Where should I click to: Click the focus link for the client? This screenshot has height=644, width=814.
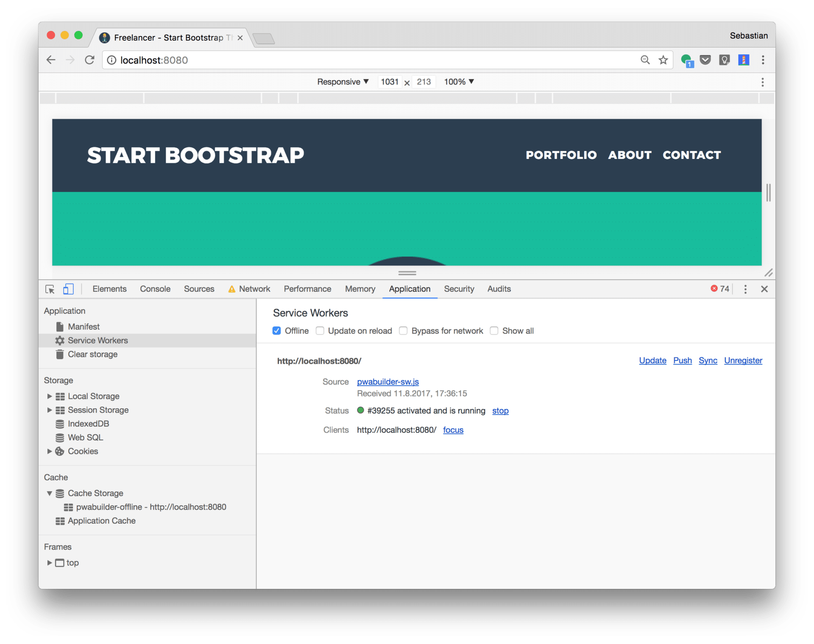(453, 430)
